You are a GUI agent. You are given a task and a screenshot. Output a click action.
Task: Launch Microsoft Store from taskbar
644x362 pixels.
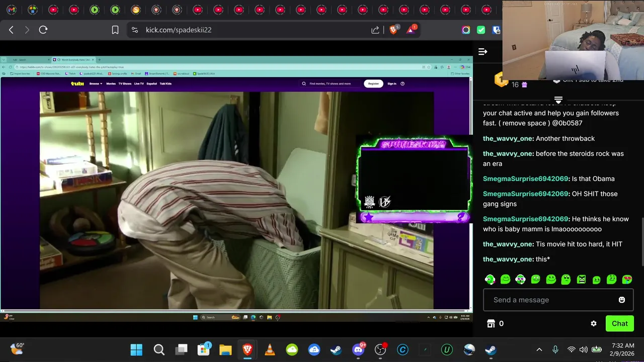click(204, 349)
